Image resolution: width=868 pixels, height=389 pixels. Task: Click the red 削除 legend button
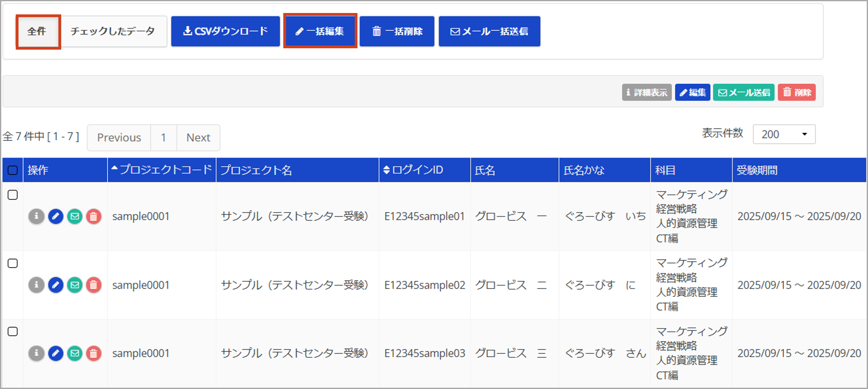point(797,92)
